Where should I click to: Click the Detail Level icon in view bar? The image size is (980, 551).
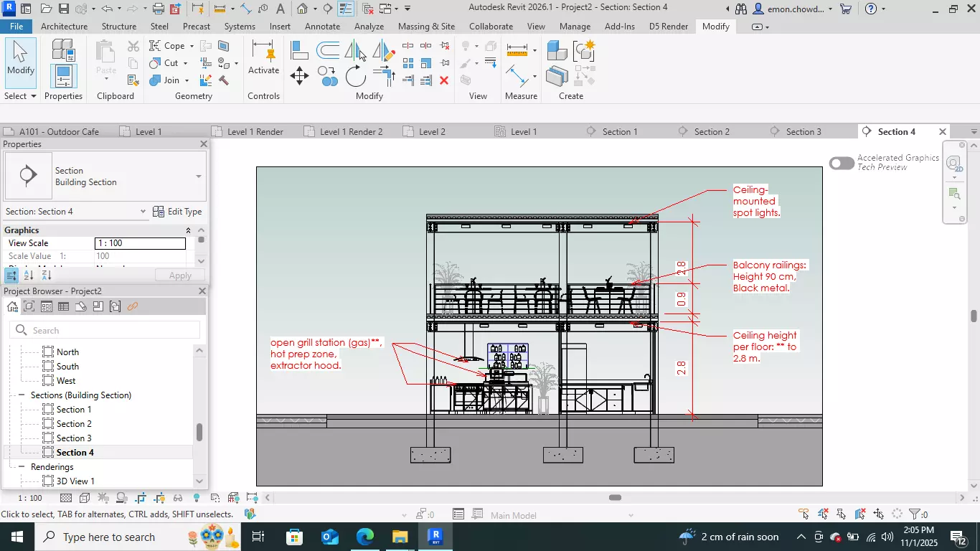coord(66,498)
